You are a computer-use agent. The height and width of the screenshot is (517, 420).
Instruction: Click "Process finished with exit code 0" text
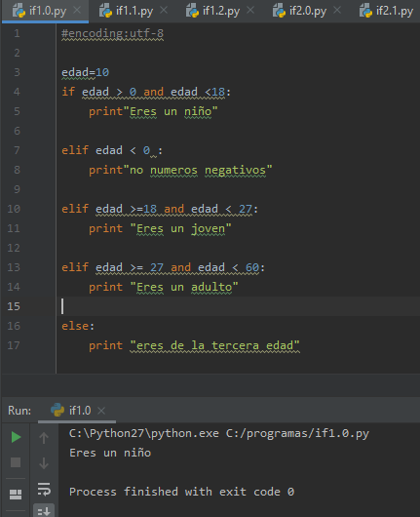point(181,492)
